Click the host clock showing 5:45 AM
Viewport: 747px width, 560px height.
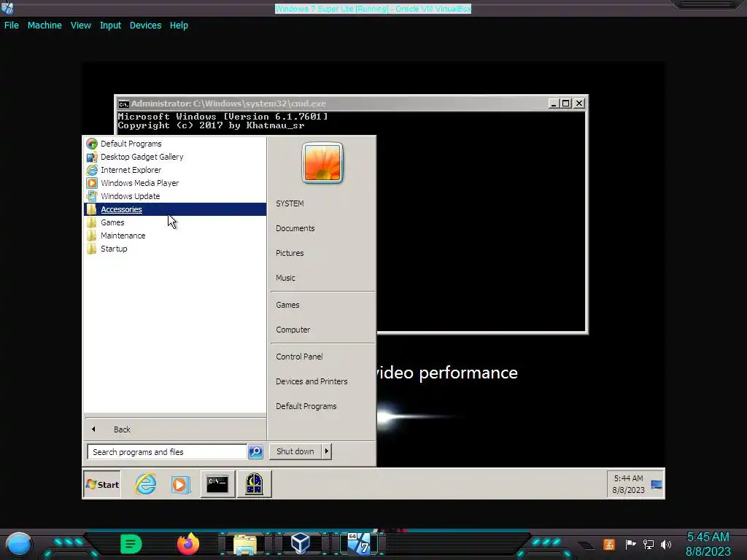pos(708,544)
